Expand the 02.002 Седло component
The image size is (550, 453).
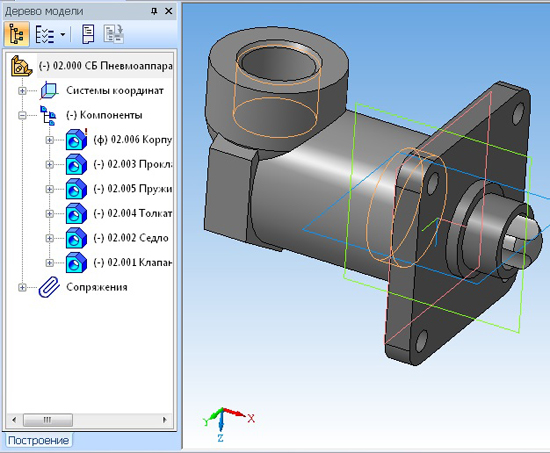point(49,238)
